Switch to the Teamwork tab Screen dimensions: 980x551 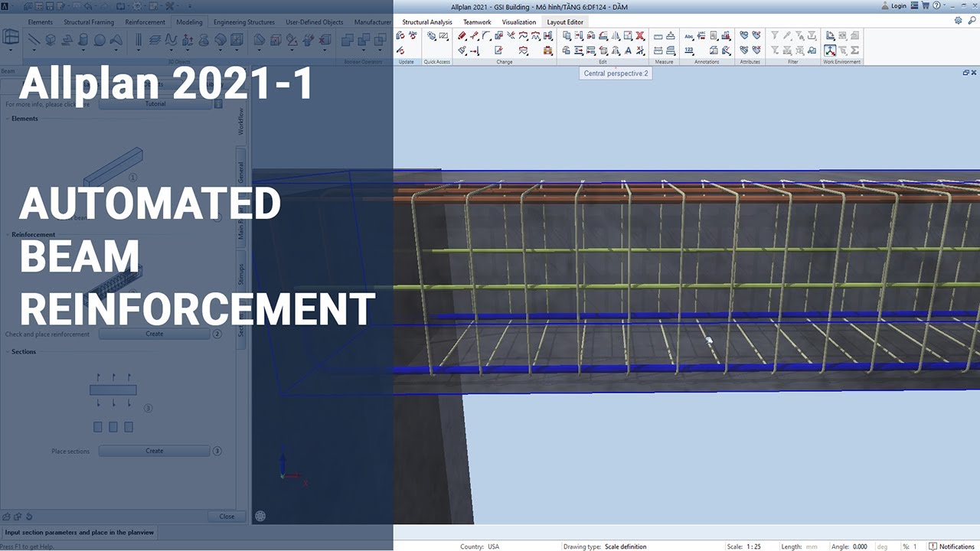click(x=477, y=22)
